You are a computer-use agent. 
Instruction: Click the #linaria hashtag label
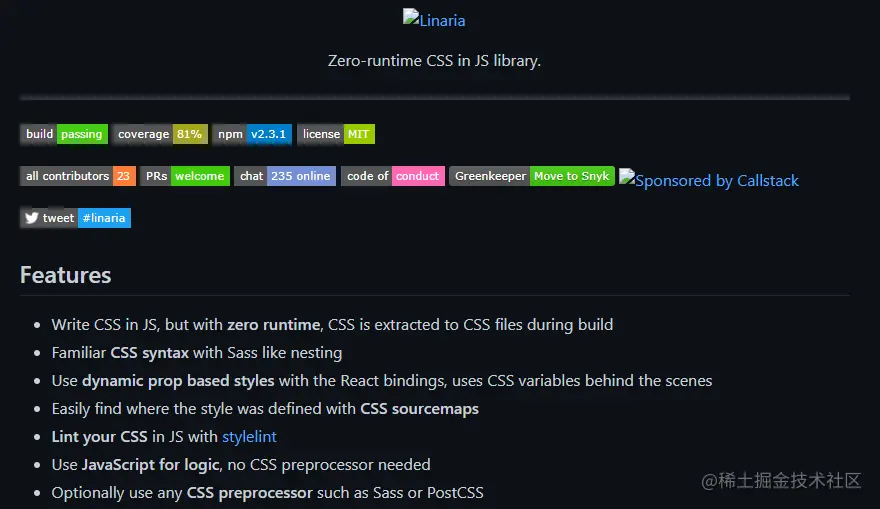(x=104, y=218)
